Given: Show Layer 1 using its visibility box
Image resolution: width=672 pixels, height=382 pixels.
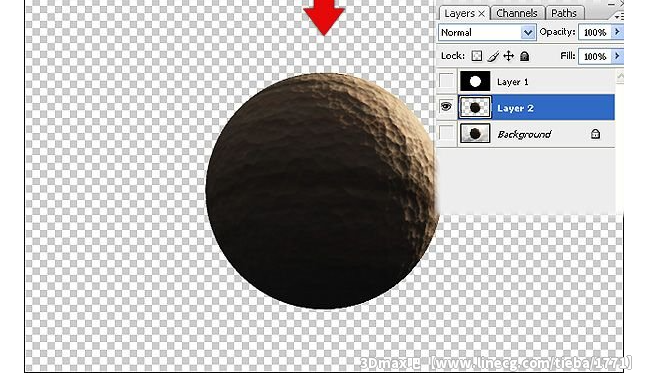Looking at the screenshot, I should coord(446,81).
